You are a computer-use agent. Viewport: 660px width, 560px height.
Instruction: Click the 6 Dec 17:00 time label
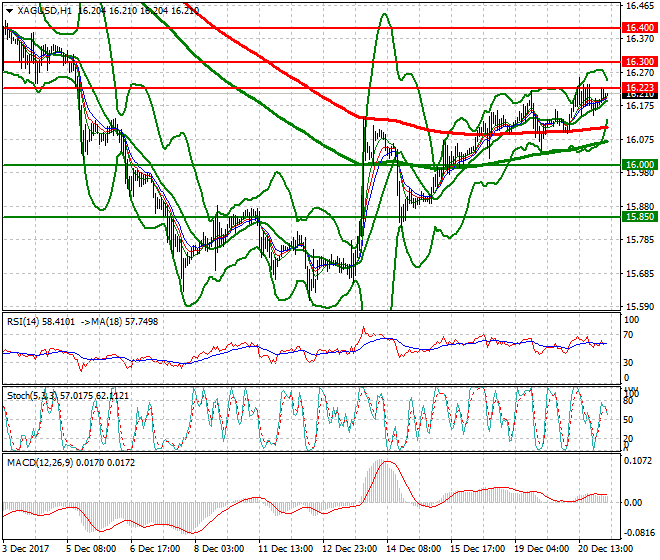[155, 549]
